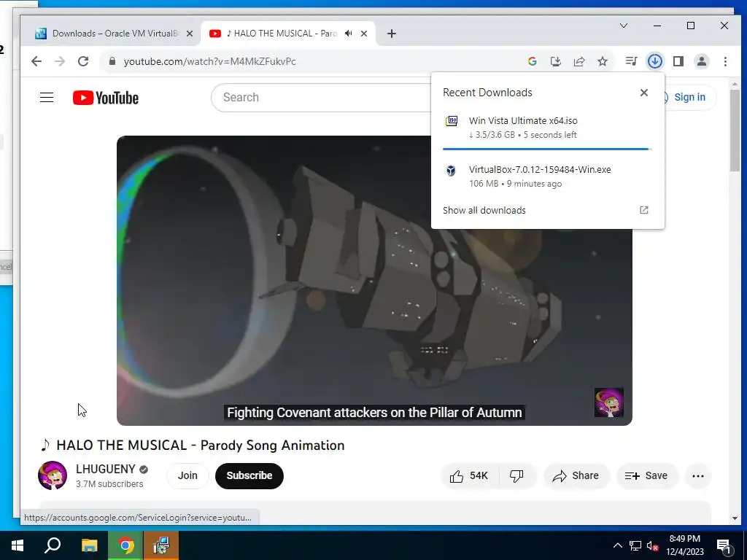
Task: Click the LHUGUENY channel name
Action: coord(106,469)
